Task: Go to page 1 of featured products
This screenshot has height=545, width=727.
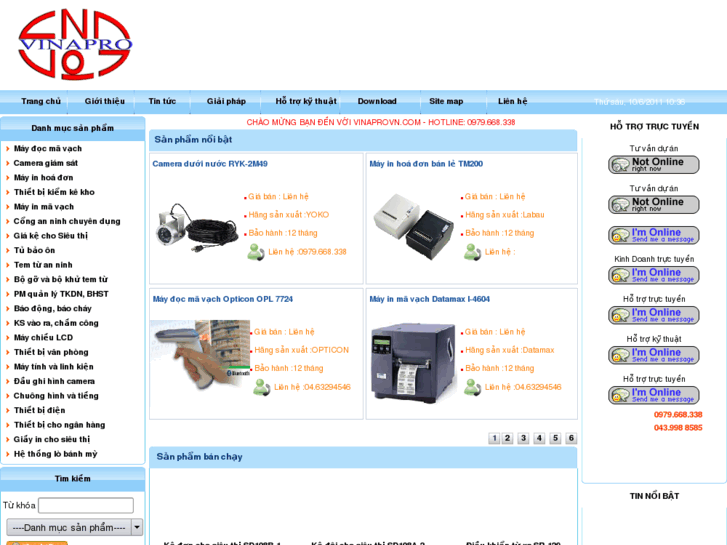Action: tap(494, 438)
